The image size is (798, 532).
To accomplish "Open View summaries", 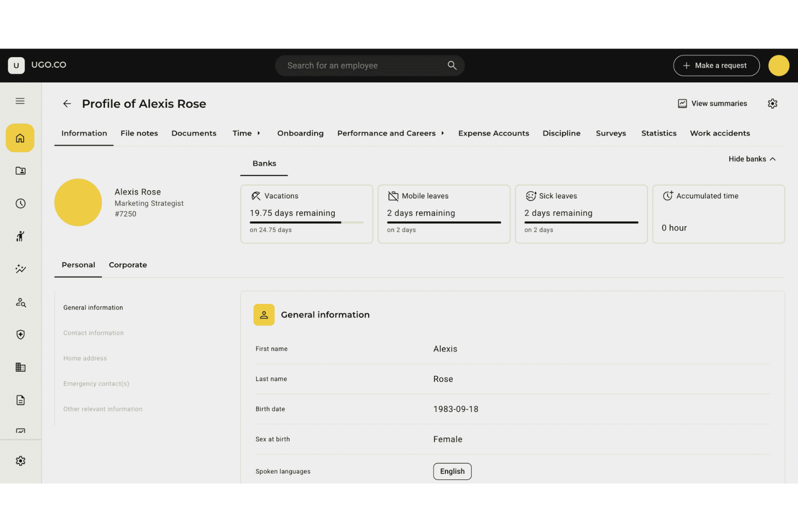I will pyautogui.click(x=712, y=103).
